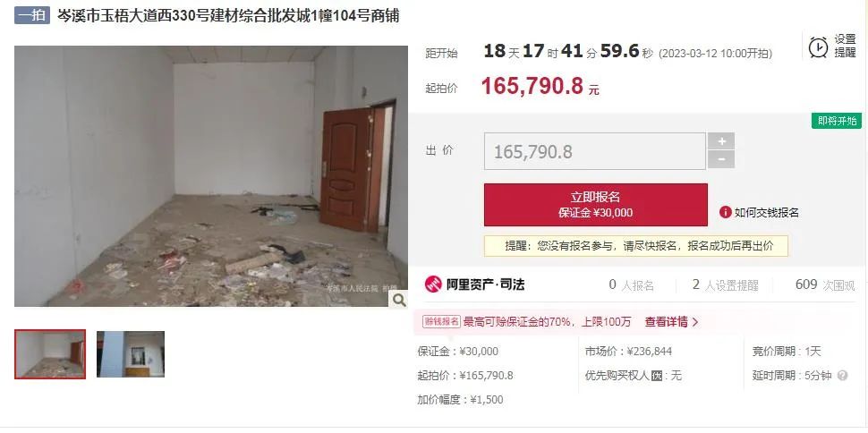Click the 立即报名 register button
This screenshot has width=868, height=433.
596,204
